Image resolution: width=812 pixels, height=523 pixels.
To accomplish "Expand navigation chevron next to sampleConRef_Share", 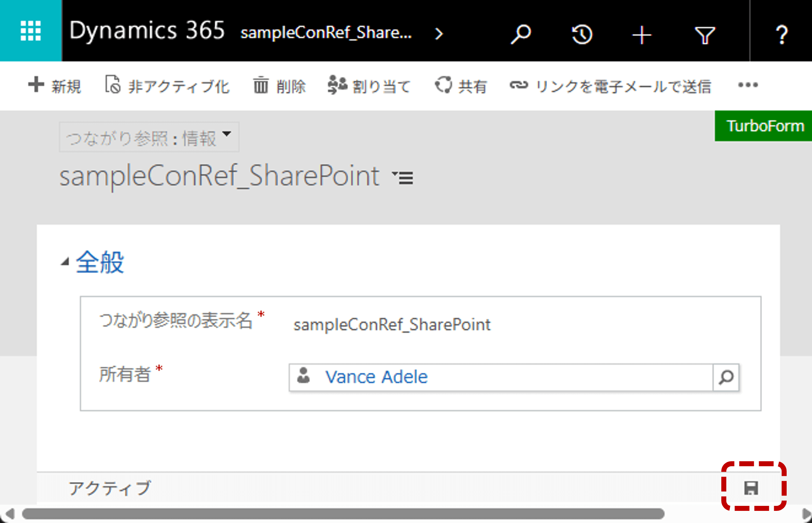I will coord(439,34).
